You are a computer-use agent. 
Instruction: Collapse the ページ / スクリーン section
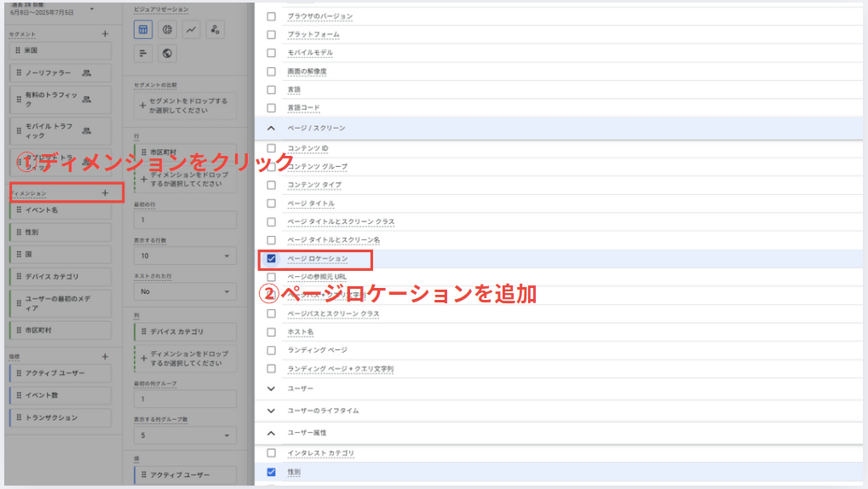tap(271, 128)
